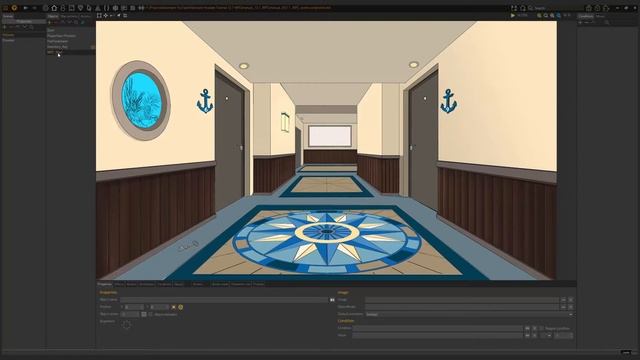Click the Condition field in the Condition section

click(438, 328)
